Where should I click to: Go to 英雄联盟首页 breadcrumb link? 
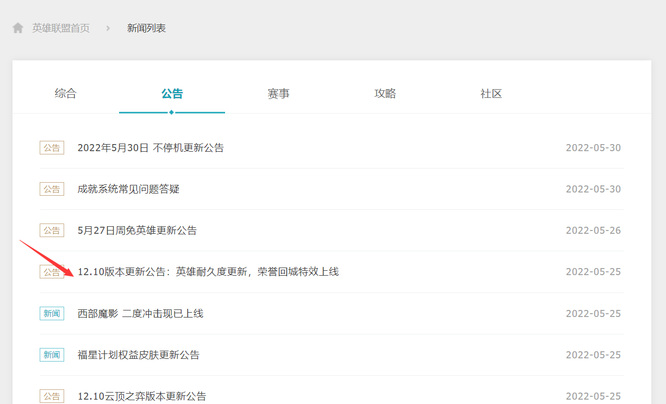point(61,28)
